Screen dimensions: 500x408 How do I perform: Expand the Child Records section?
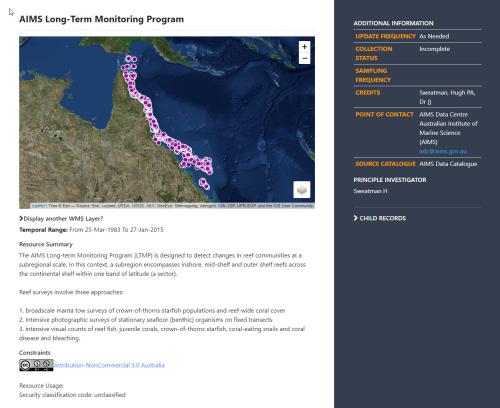[380, 218]
